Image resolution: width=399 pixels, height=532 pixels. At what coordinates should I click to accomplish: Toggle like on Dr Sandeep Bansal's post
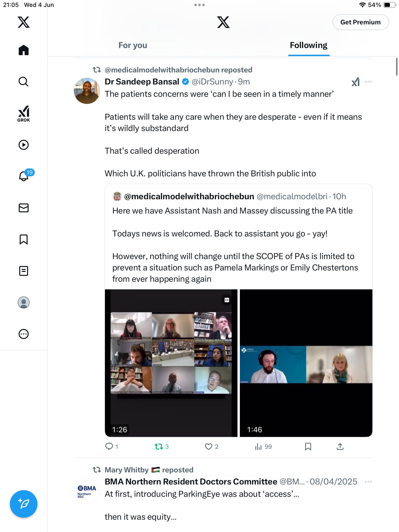point(211,447)
